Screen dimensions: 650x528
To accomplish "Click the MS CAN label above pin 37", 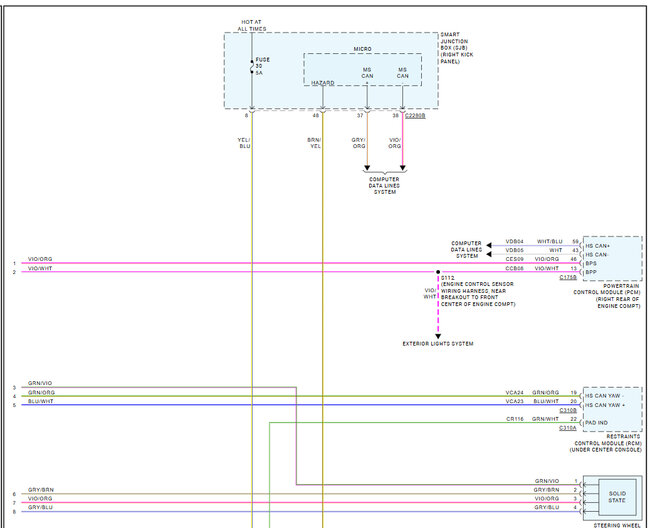I will (367, 73).
